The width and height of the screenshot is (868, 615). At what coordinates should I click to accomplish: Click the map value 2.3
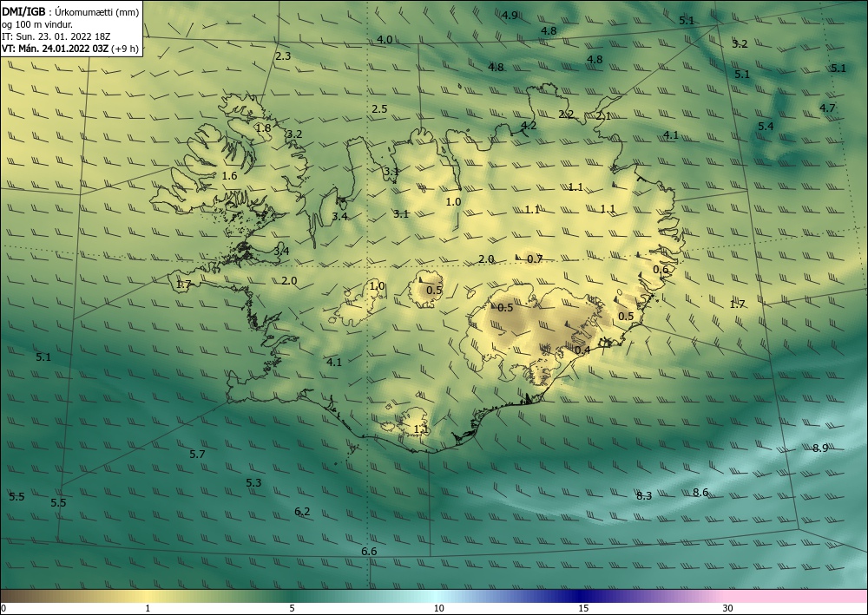pos(283,56)
